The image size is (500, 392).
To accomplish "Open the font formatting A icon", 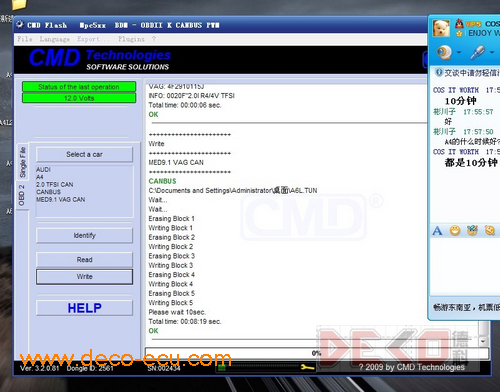I will pyautogui.click(x=437, y=231).
